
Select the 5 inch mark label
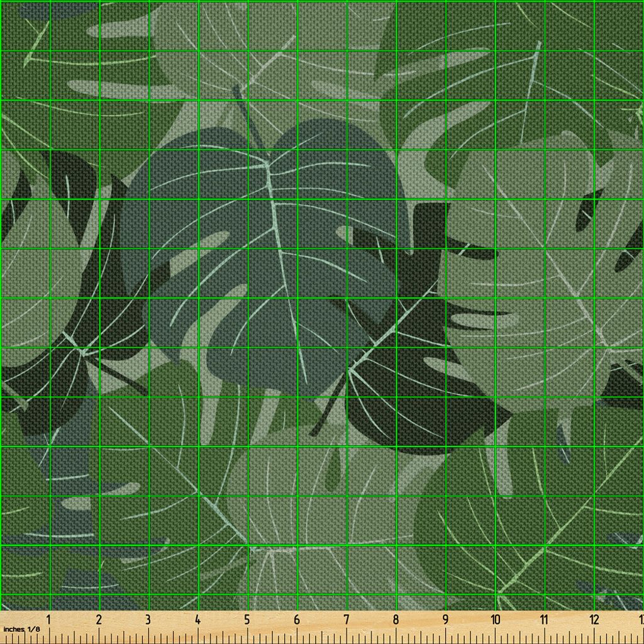coord(247,621)
